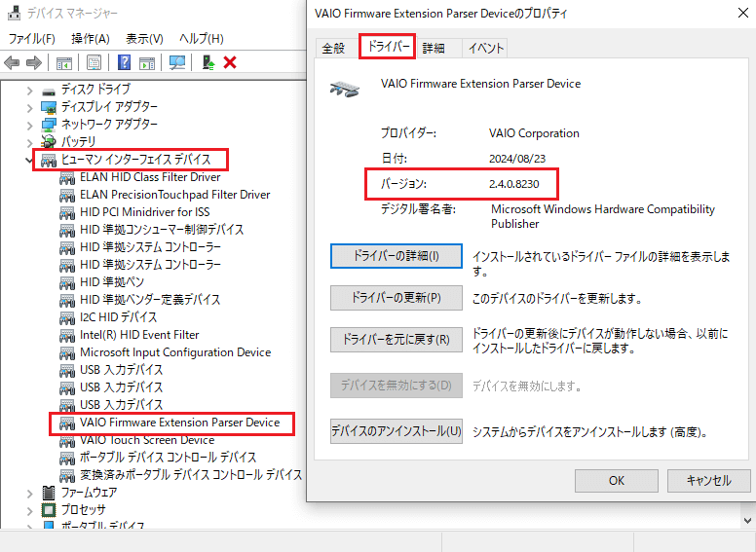Click the provider value VAIO Corporation
This screenshot has height=552, width=756.
click(x=534, y=133)
